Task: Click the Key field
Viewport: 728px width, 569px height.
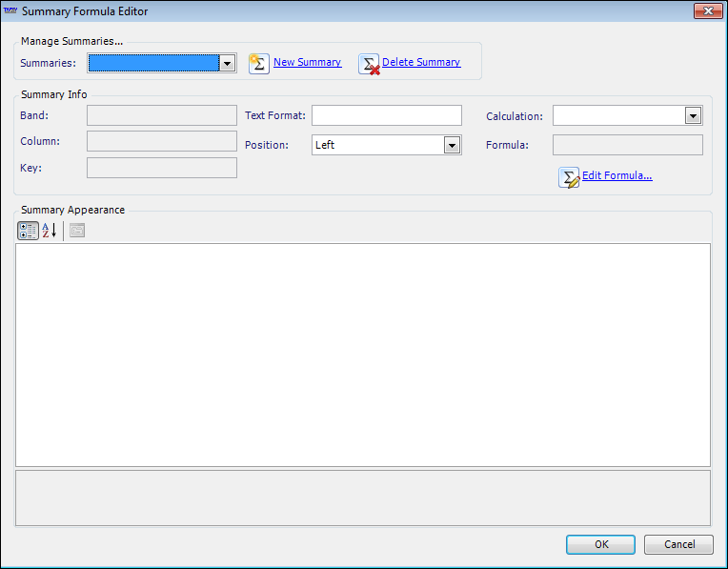Action: tap(162, 168)
